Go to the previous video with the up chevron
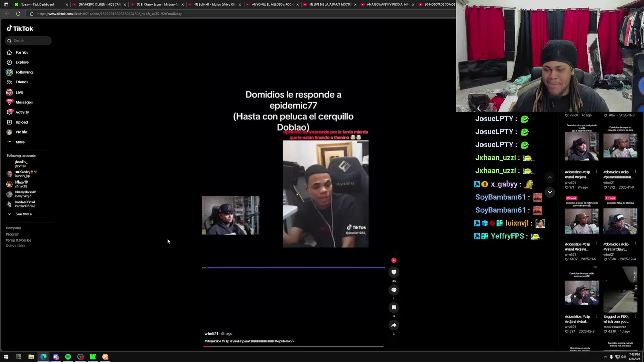The height and width of the screenshot is (362, 644). click(550, 177)
